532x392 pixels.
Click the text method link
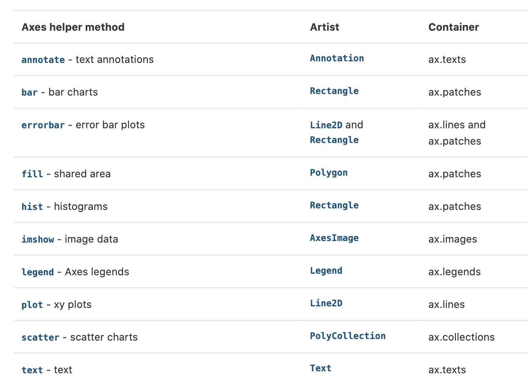point(32,370)
